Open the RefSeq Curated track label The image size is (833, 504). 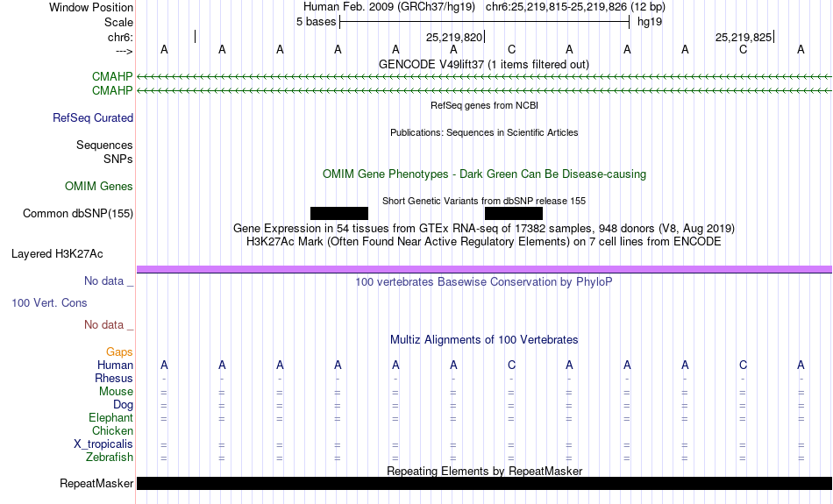click(93, 118)
